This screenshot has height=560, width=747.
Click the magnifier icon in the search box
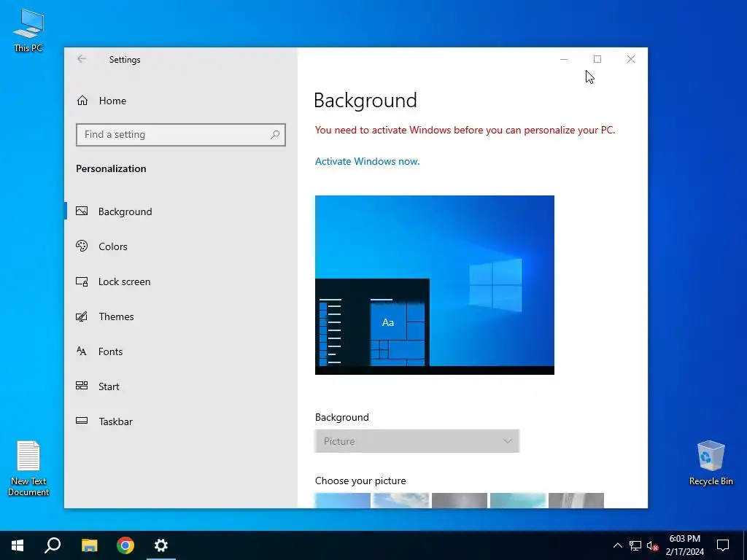tap(275, 135)
